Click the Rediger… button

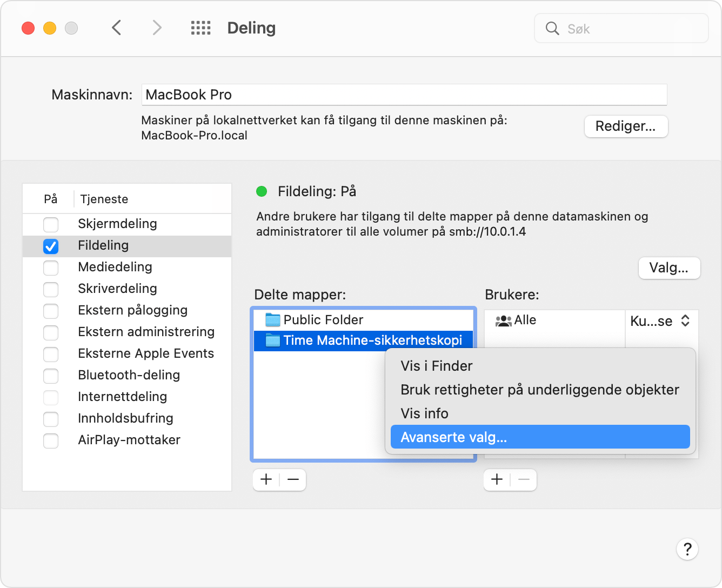pyautogui.click(x=626, y=126)
